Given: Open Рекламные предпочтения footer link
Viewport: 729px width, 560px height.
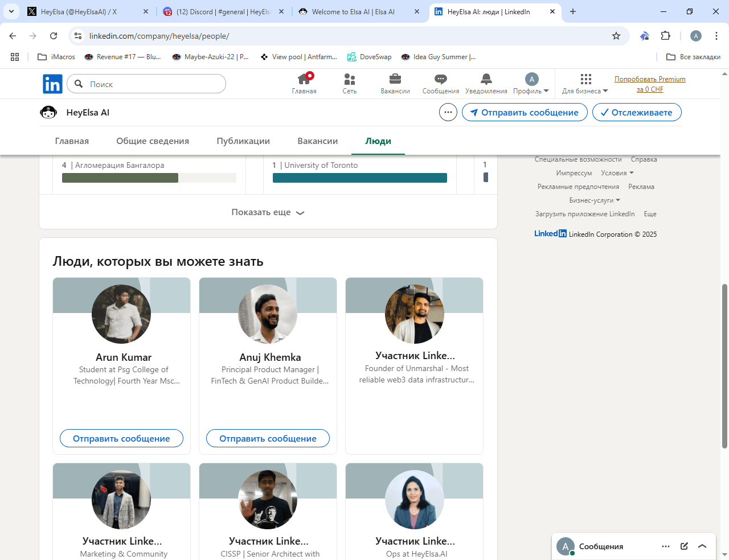Looking at the screenshot, I should (578, 187).
